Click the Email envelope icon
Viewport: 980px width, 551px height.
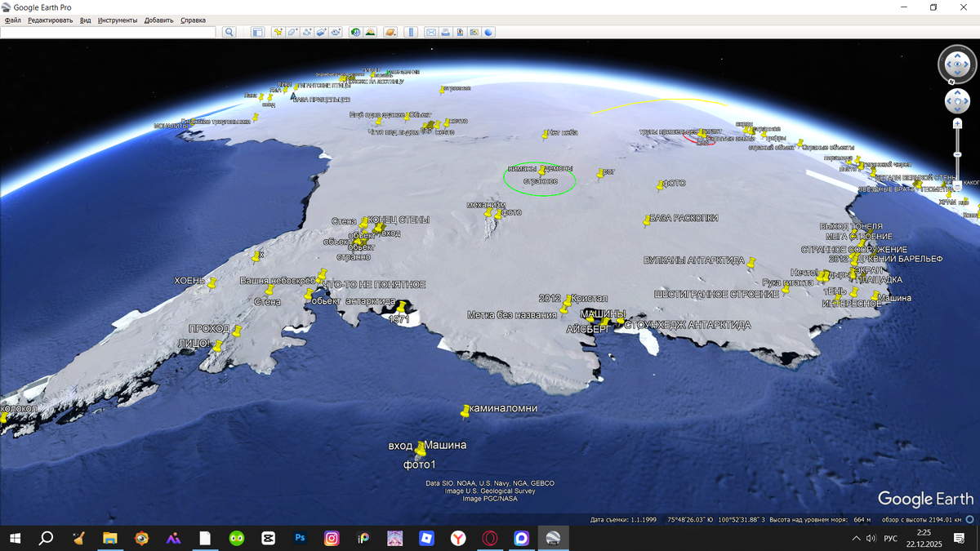click(x=431, y=33)
